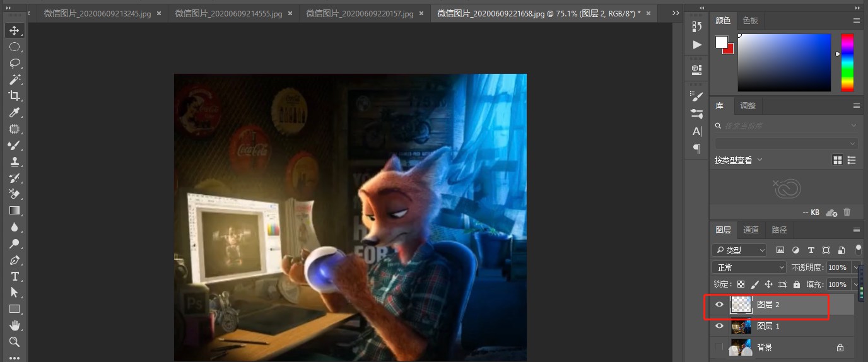Select the History Brush tool
Image resolution: width=868 pixels, height=362 pixels.
[x=15, y=178]
